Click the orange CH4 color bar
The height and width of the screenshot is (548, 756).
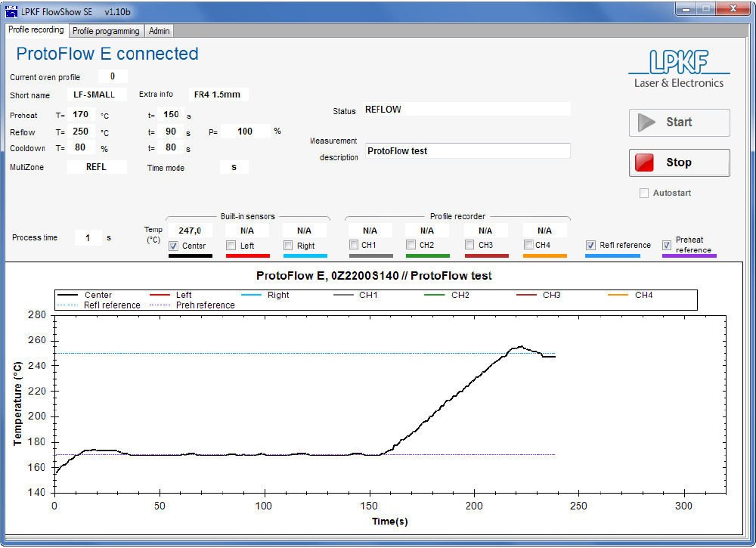pos(544,256)
